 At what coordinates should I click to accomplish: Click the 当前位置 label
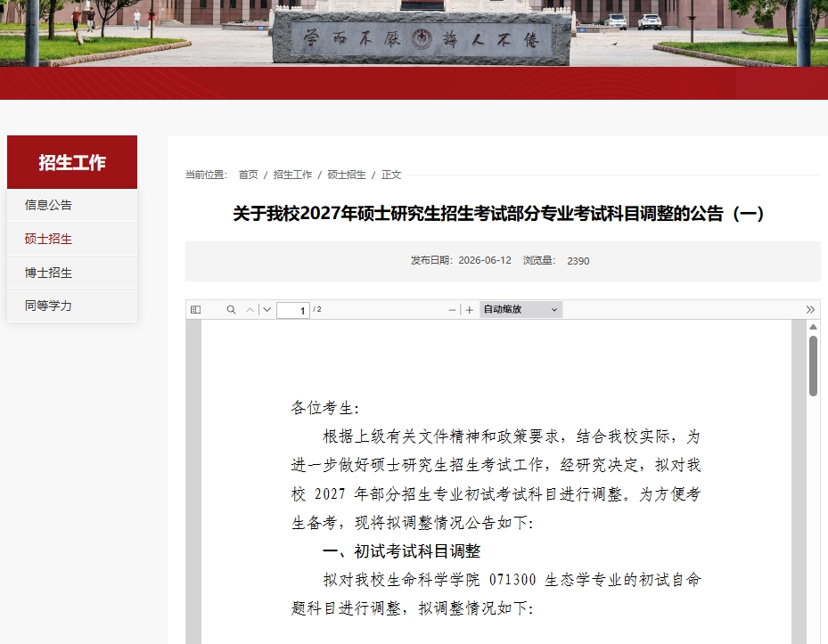click(206, 175)
